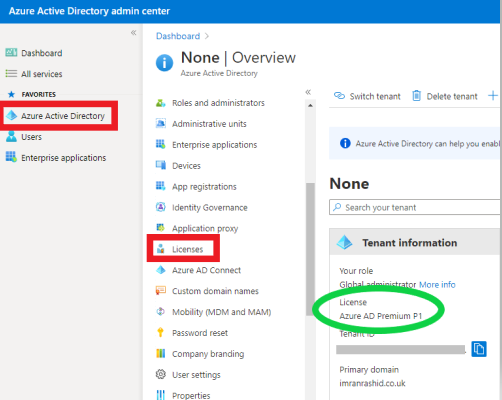This screenshot has width=502, height=400.
Task: Click the Dashboard breadcrumb link
Action: point(178,36)
